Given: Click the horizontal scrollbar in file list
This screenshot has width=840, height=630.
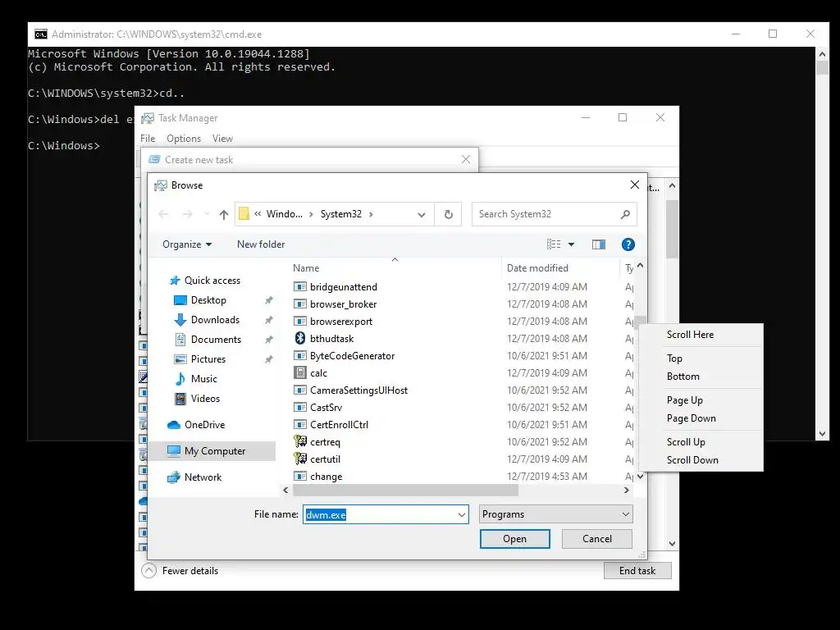Looking at the screenshot, I should pyautogui.click(x=405, y=491).
